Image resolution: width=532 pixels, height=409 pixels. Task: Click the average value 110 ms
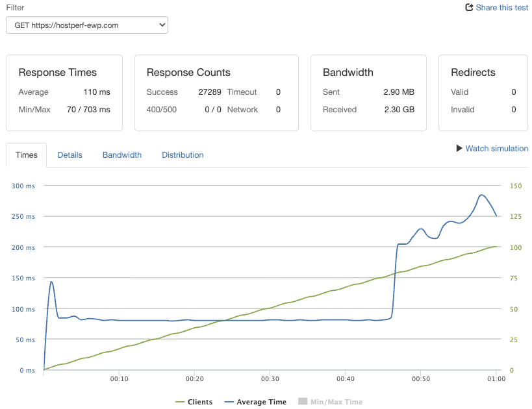97,92
